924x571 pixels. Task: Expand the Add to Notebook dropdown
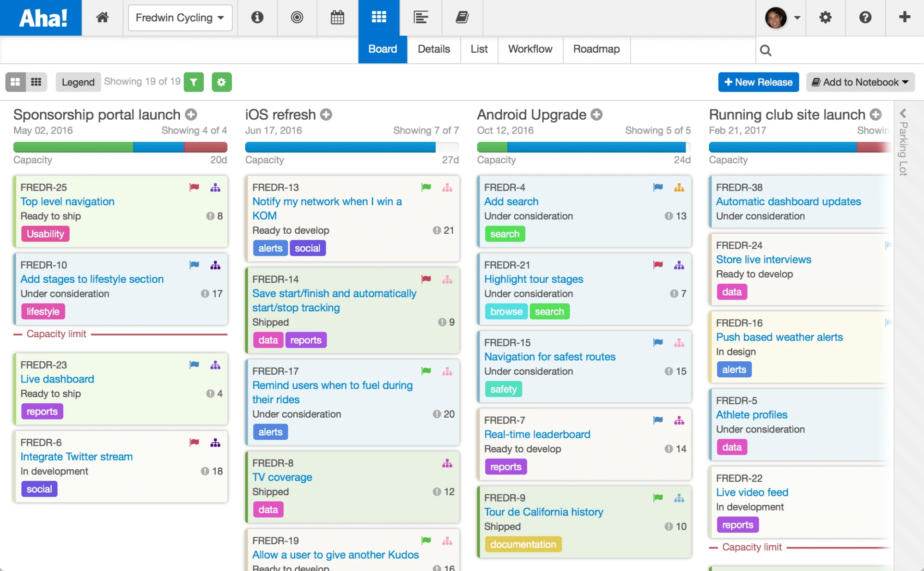(860, 82)
